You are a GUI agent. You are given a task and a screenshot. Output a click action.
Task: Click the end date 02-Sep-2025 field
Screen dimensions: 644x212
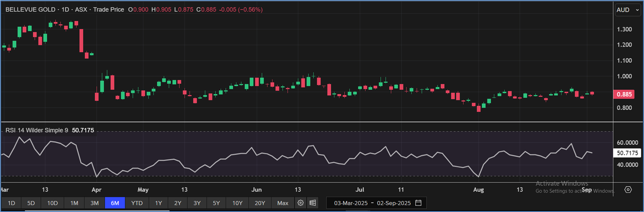pyautogui.click(x=394, y=203)
